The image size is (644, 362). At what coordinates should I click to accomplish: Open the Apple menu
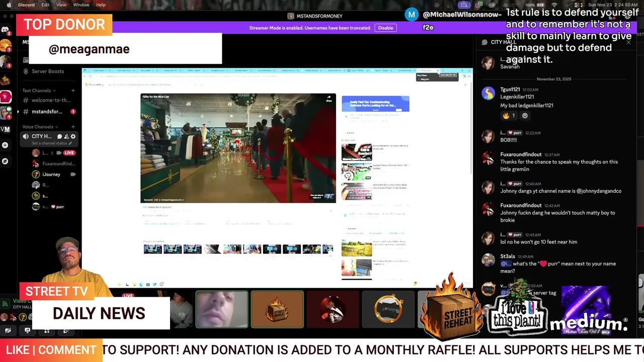pos(9,5)
